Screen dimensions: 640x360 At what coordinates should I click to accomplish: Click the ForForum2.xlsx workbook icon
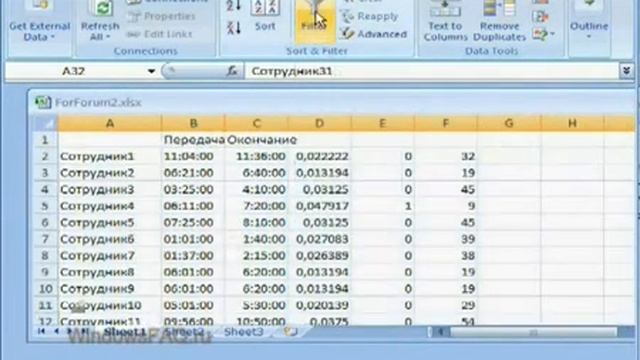42,102
